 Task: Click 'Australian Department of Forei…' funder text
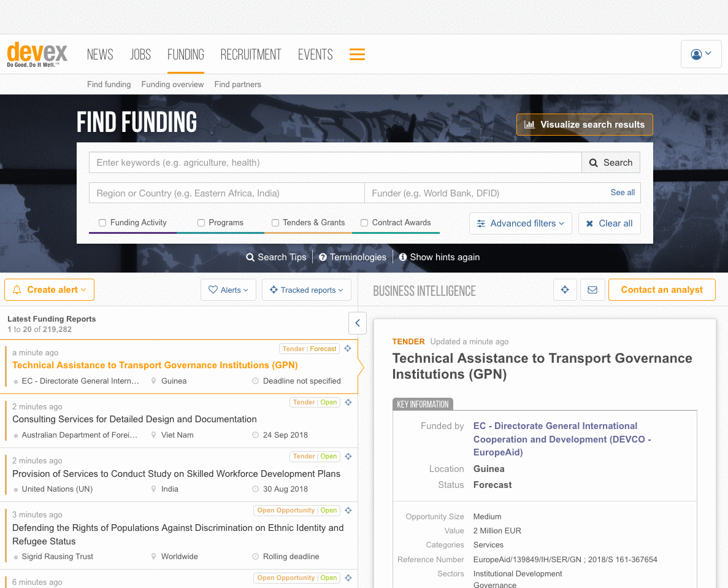pyautogui.click(x=79, y=435)
